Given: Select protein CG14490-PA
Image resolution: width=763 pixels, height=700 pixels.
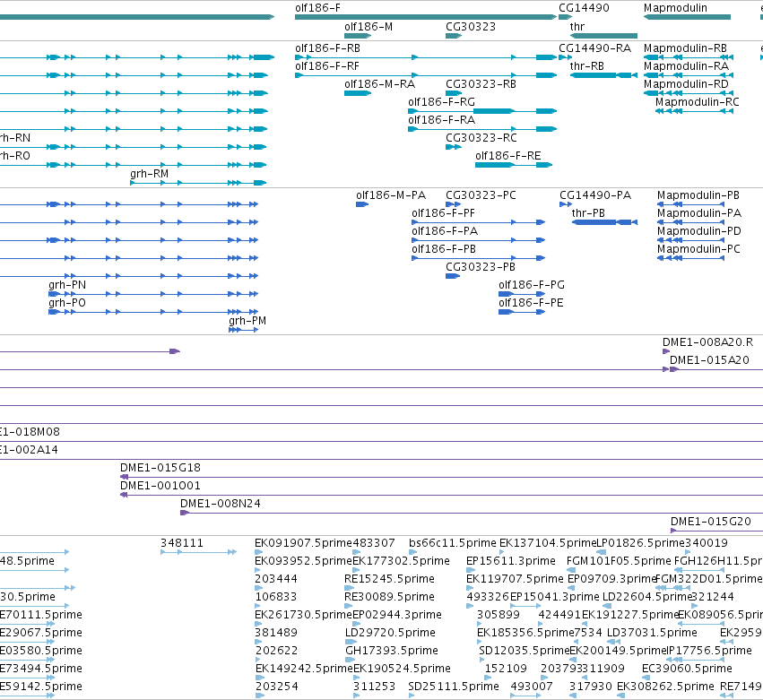Looking at the screenshot, I should click(595, 195).
